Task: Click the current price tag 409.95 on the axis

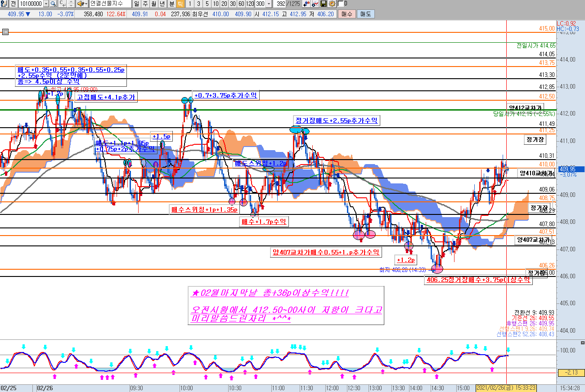Action: tap(571, 169)
